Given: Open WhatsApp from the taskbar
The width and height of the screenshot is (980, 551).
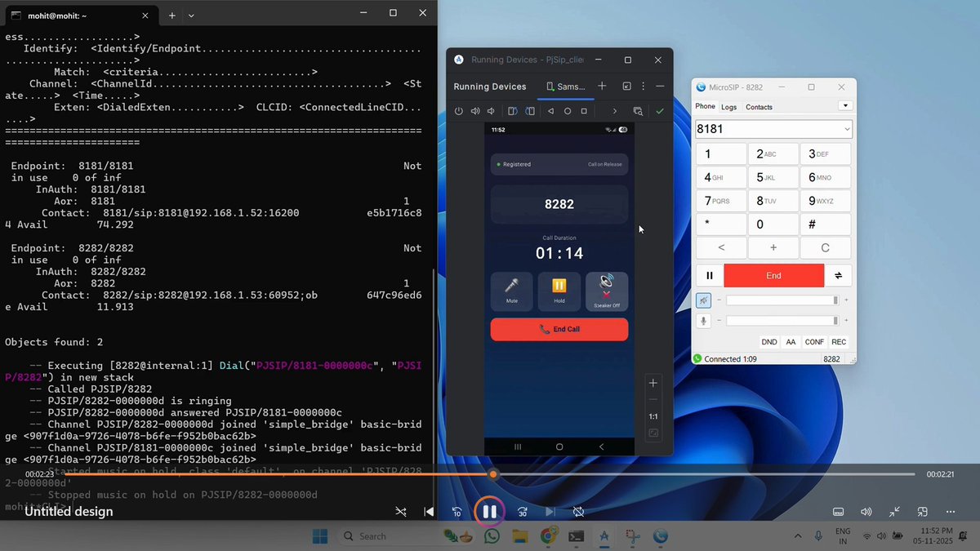Looking at the screenshot, I should 491,536.
